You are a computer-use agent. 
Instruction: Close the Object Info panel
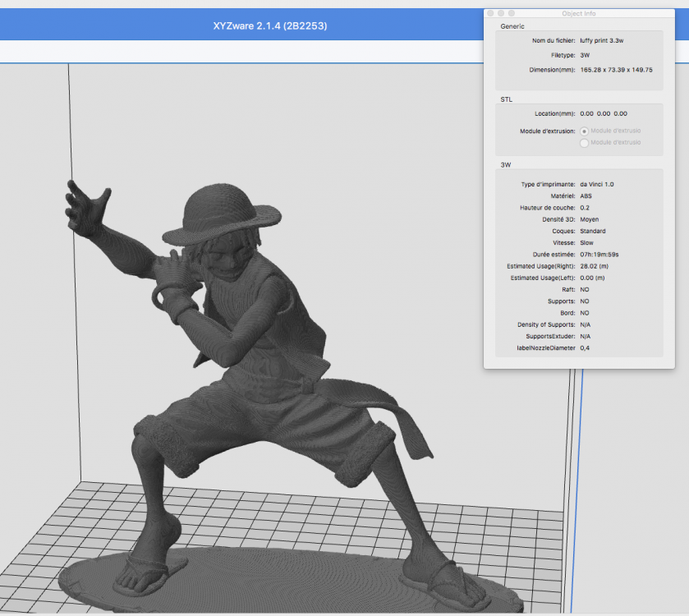(x=490, y=13)
